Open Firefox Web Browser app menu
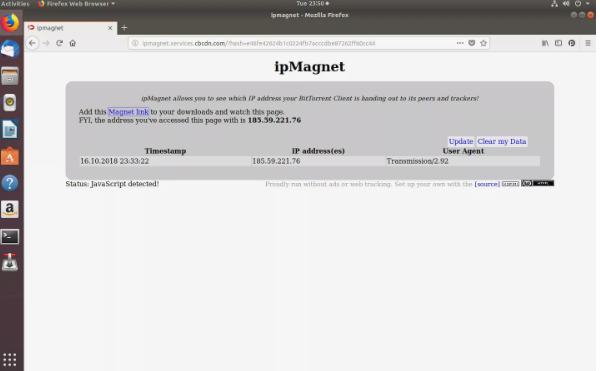600x371 pixels. tap(77, 4)
